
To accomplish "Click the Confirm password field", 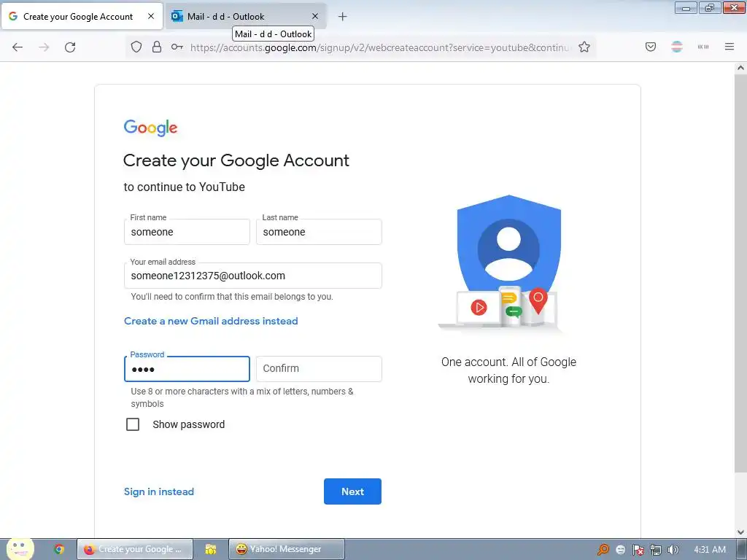I will [319, 369].
